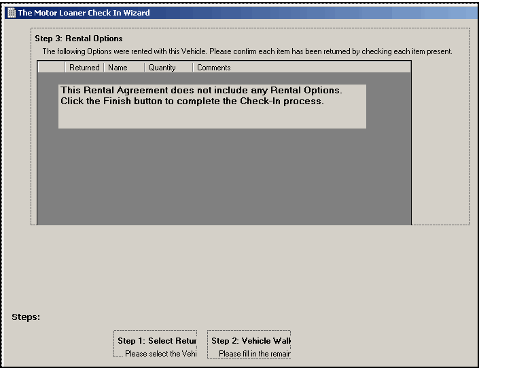This screenshot has height=369, width=528.
Task: Click the blank row-selector column header
Action: tap(52, 67)
